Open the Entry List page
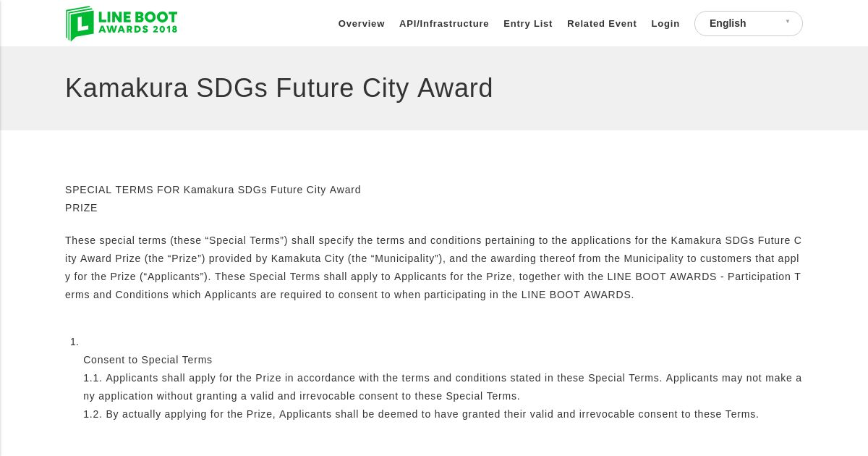Viewport: 868px width, 456px height. [x=528, y=23]
